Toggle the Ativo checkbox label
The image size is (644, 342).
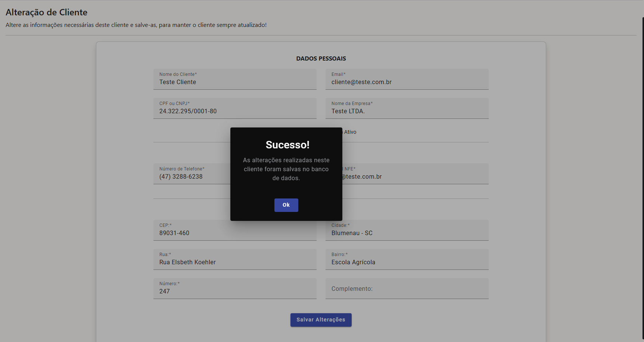(x=350, y=132)
